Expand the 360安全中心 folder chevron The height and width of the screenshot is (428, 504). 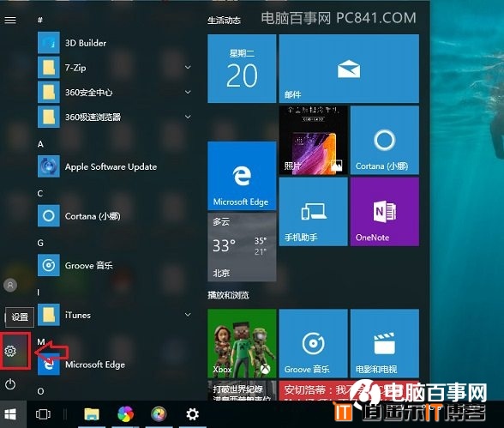pos(188,93)
